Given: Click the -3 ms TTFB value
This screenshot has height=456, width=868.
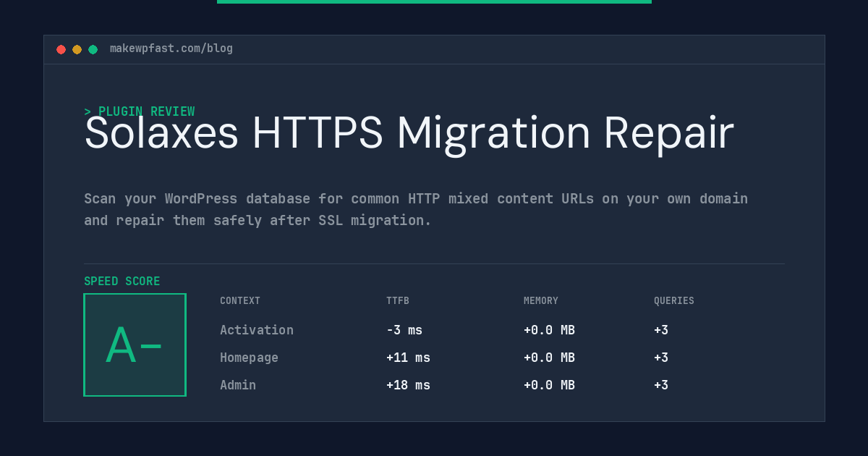Looking at the screenshot, I should pos(404,330).
